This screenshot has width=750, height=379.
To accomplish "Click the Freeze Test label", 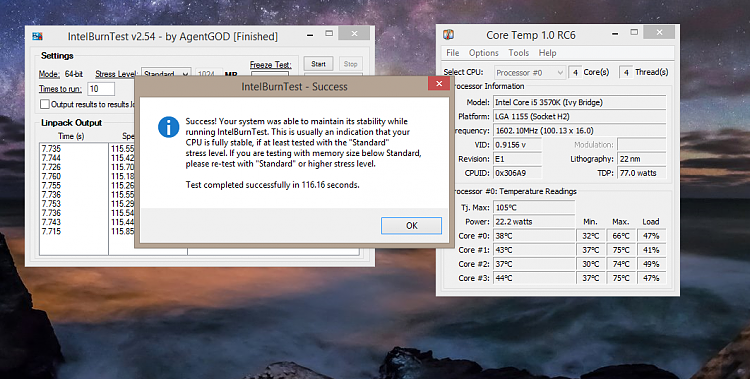I will [270, 65].
